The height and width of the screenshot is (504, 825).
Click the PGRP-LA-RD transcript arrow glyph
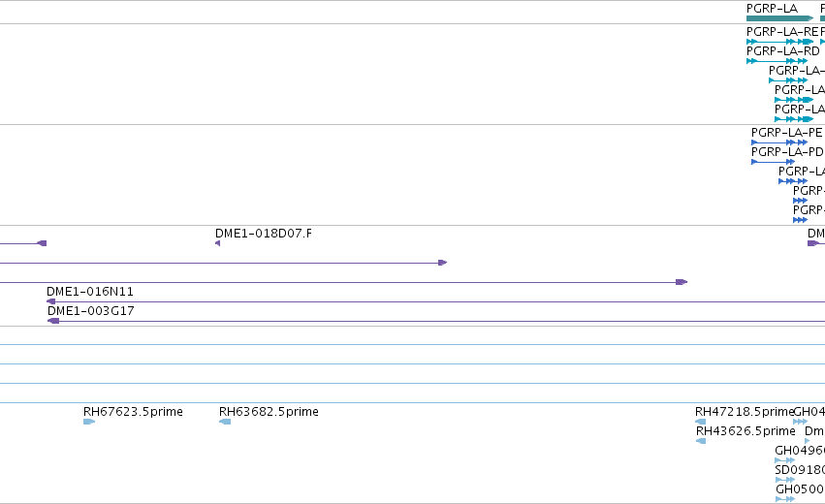[x=777, y=61]
